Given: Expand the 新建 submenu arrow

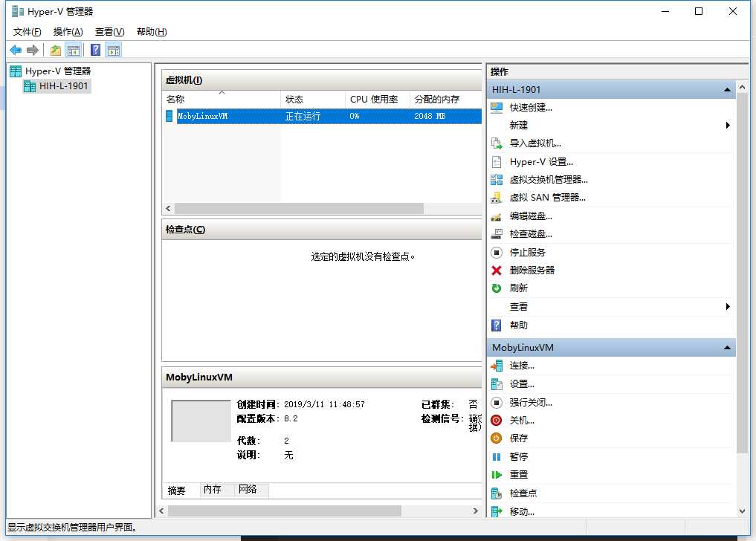Looking at the screenshot, I should point(728,126).
